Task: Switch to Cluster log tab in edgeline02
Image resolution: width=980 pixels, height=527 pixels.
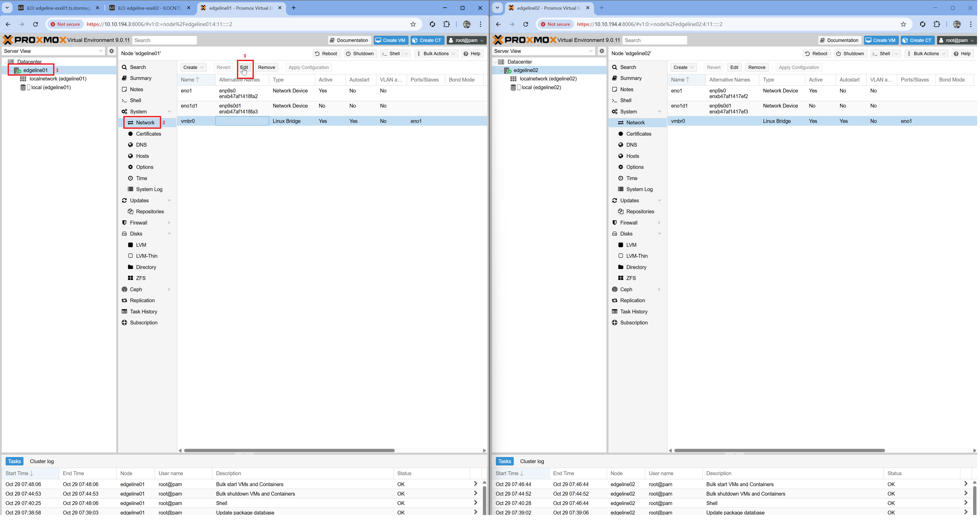Action: 532,462
